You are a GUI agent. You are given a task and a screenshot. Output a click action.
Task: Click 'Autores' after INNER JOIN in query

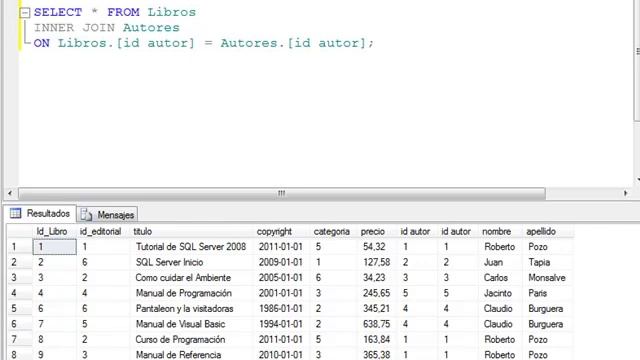click(151, 28)
